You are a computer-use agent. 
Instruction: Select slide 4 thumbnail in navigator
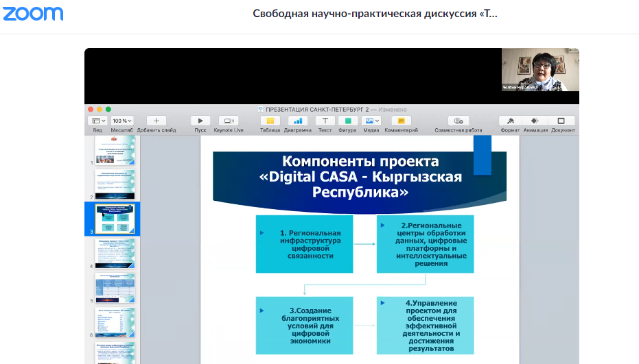115,253
